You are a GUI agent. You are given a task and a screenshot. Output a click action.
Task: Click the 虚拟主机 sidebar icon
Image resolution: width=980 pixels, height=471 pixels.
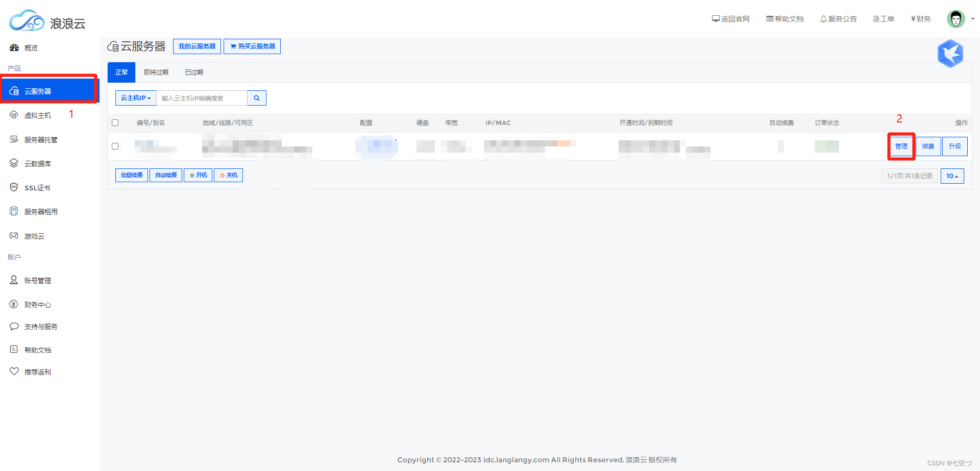click(x=14, y=115)
